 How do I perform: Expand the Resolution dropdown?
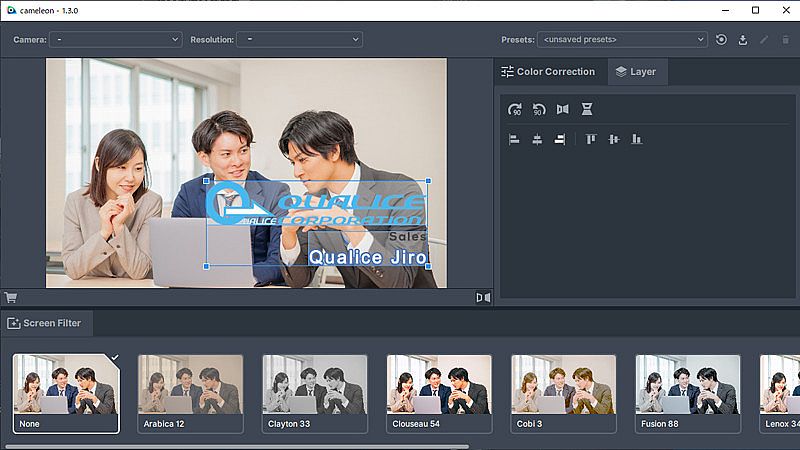(x=299, y=40)
